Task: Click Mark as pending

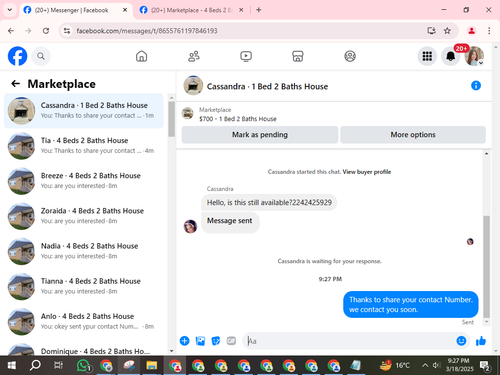Action: [260, 135]
